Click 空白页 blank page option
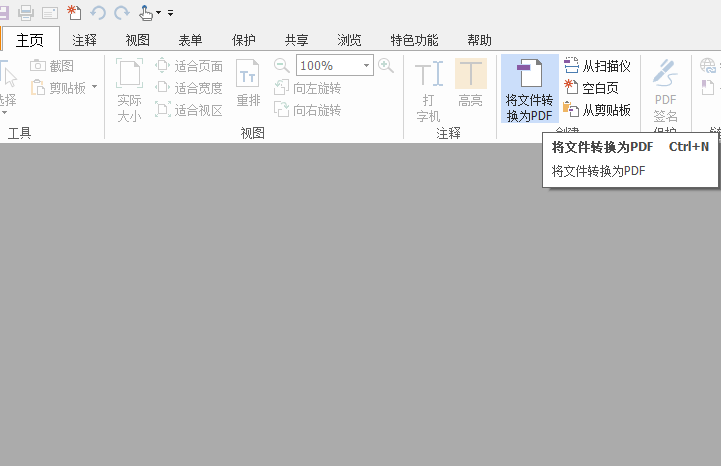The width and height of the screenshot is (721, 466). tap(591, 87)
